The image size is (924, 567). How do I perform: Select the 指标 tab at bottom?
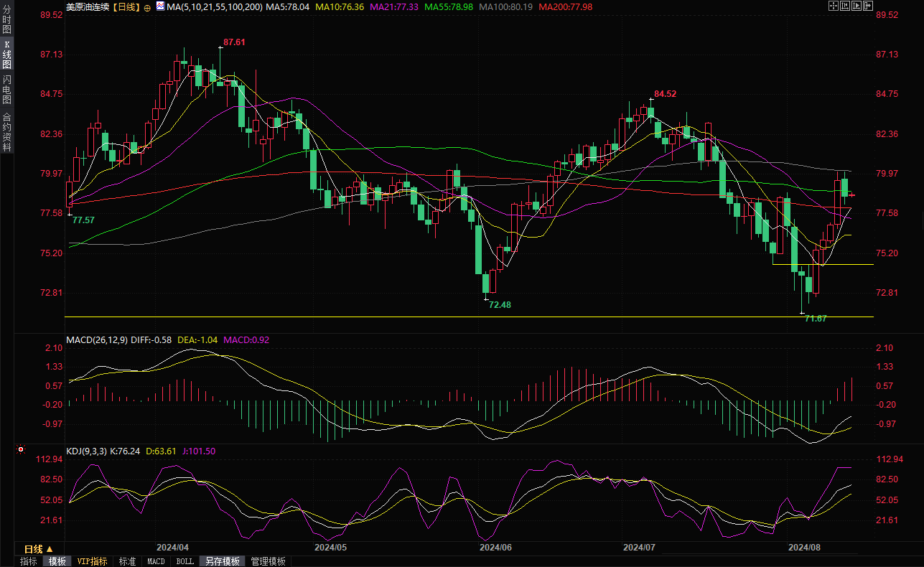click(29, 561)
